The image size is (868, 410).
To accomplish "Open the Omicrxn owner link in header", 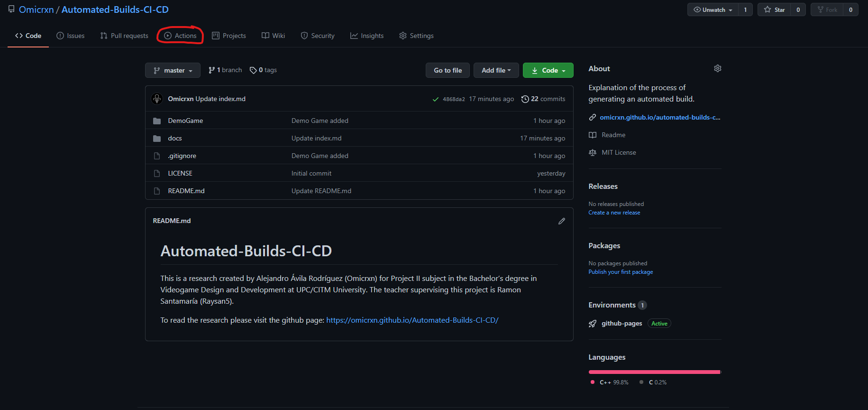I will pos(37,9).
